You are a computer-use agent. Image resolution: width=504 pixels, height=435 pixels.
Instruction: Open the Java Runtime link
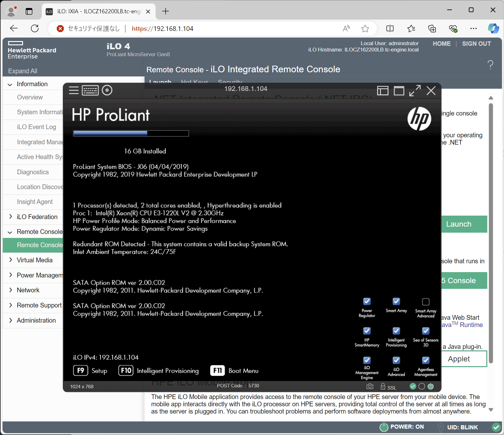point(462,325)
